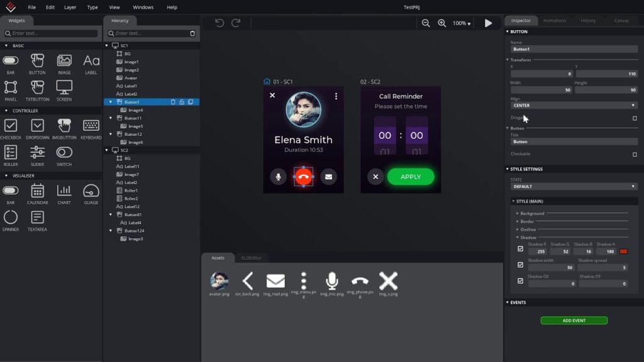Switch to the Animations tab

pos(555,21)
